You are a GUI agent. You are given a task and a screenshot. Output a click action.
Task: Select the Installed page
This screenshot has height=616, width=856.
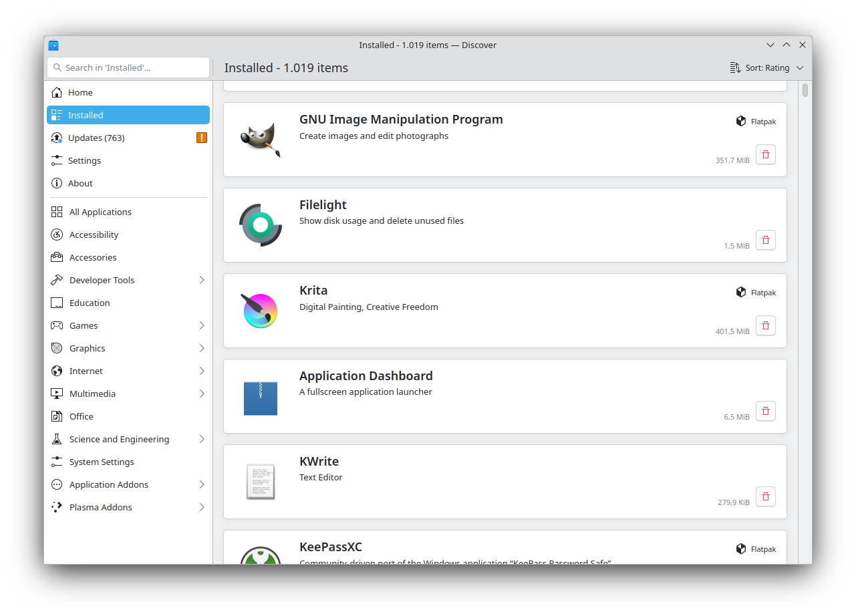tap(128, 115)
